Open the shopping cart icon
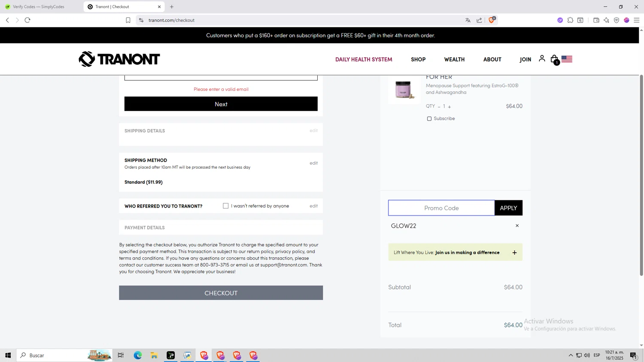644x362 pixels. 555,59
